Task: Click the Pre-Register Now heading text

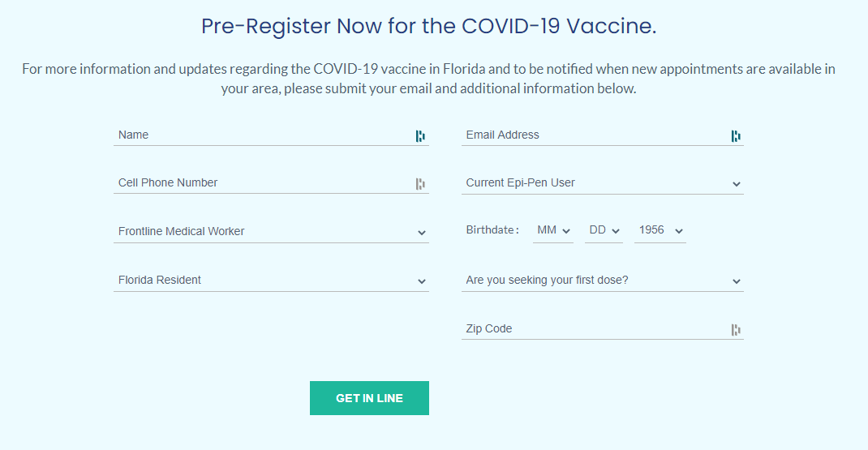Action: (x=428, y=26)
